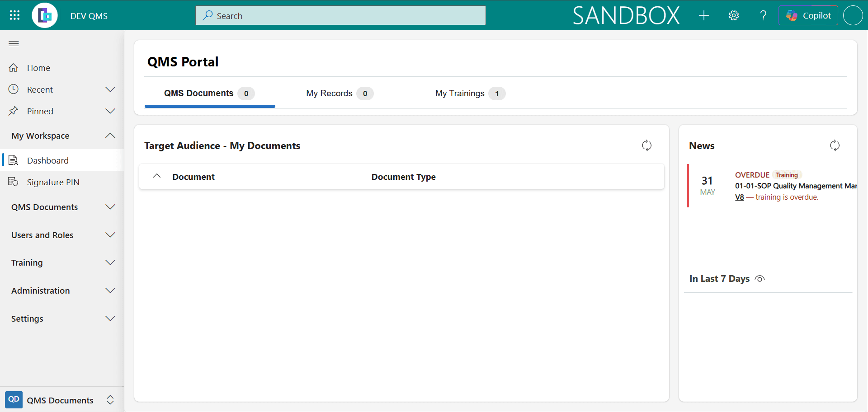The height and width of the screenshot is (412, 868).
Task: Open the settings gear icon
Action: click(734, 15)
